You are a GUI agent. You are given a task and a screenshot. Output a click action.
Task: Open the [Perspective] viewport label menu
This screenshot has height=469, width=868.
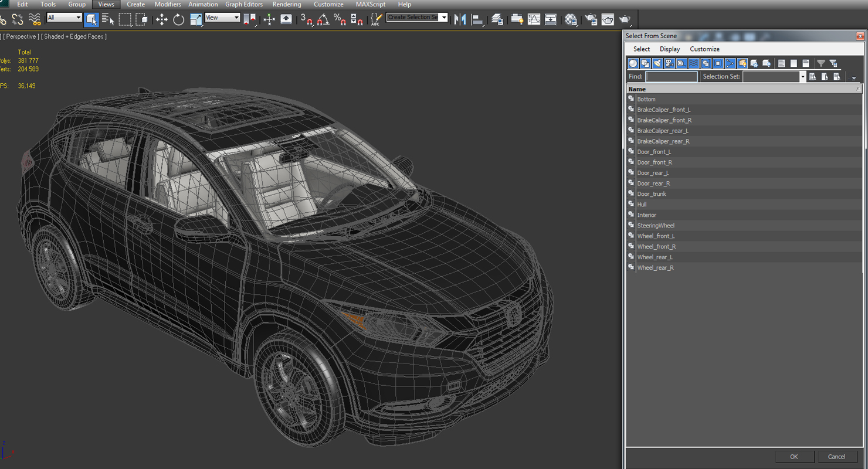[x=22, y=36]
